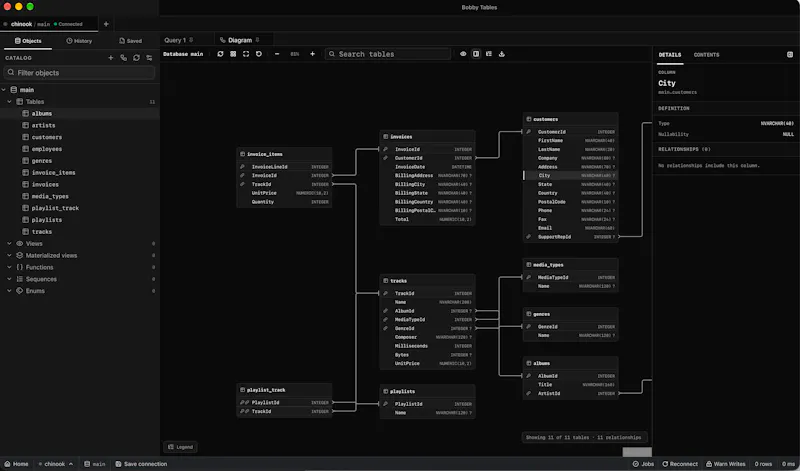Refresh the catalog with circular arrows icon
Image resolution: width=800 pixels, height=471 pixels.
click(136, 58)
